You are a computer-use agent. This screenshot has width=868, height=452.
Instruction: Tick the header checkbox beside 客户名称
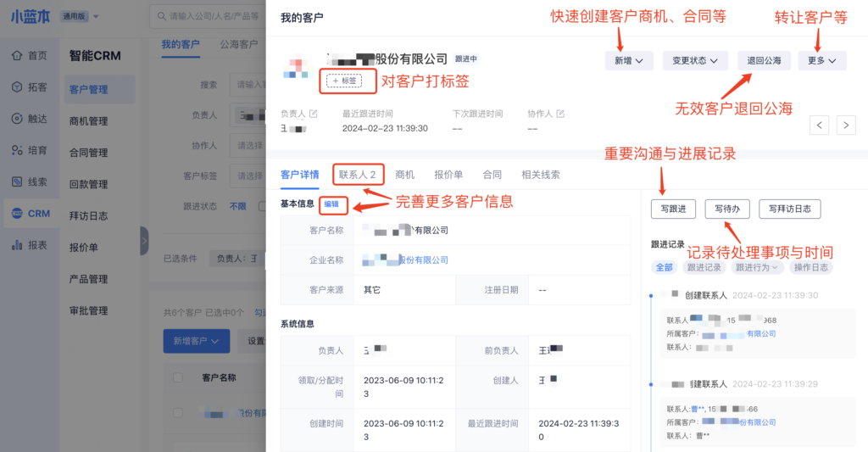[178, 377]
